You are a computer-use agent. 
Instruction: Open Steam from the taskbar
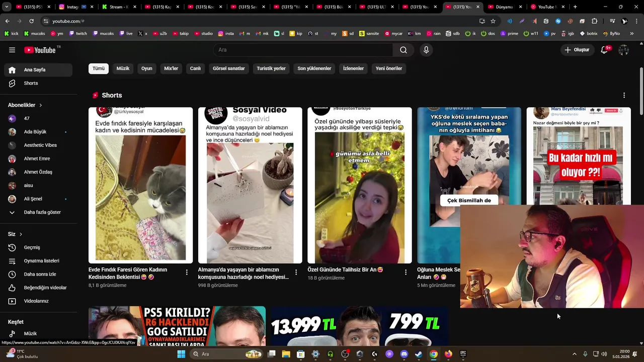[x=419, y=354]
